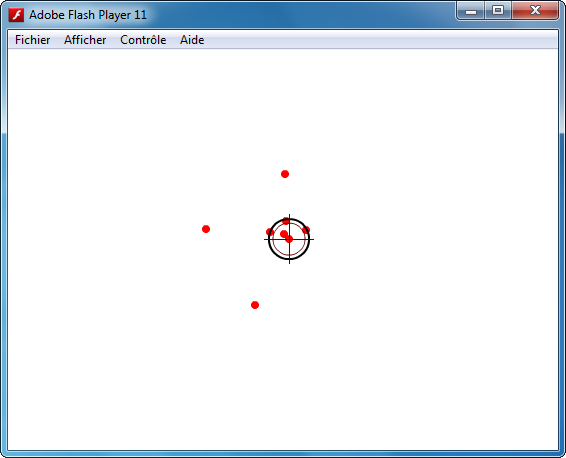This screenshot has width=566, height=458.
Task: Click the red dot at crosshair intersection
Action: click(289, 239)
